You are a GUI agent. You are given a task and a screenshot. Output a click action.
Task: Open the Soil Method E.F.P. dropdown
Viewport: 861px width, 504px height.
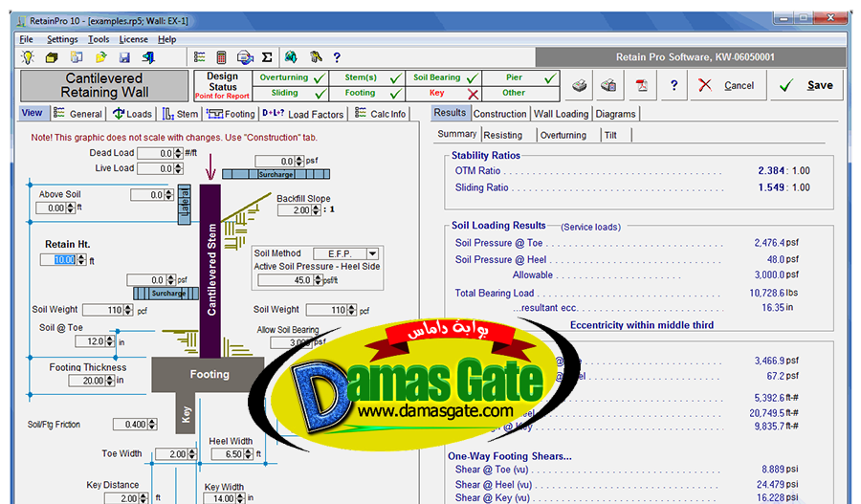(x=373, y=253)
